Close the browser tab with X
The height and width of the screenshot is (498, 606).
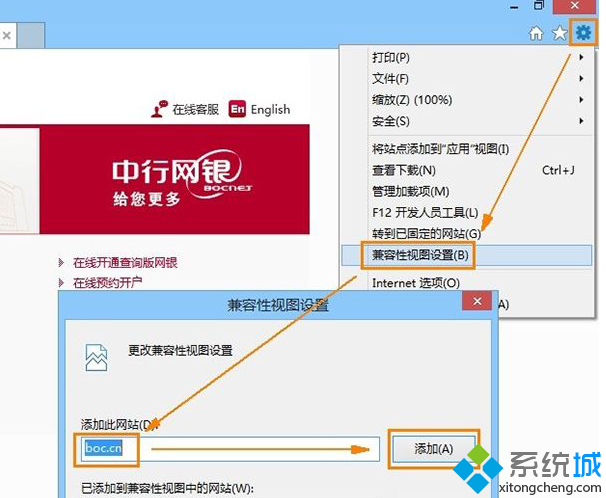click(x=7, y=36)
